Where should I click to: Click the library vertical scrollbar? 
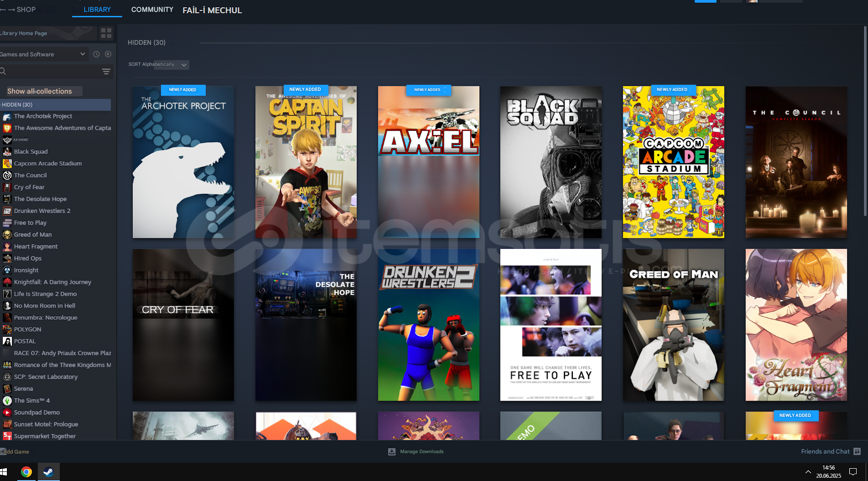tap(865, 121)
